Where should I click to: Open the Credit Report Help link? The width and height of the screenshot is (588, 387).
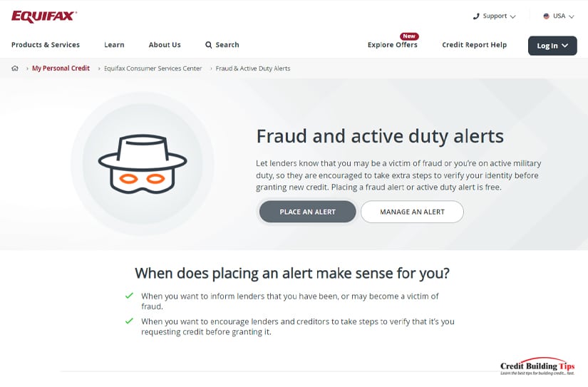tap(475, 45)
